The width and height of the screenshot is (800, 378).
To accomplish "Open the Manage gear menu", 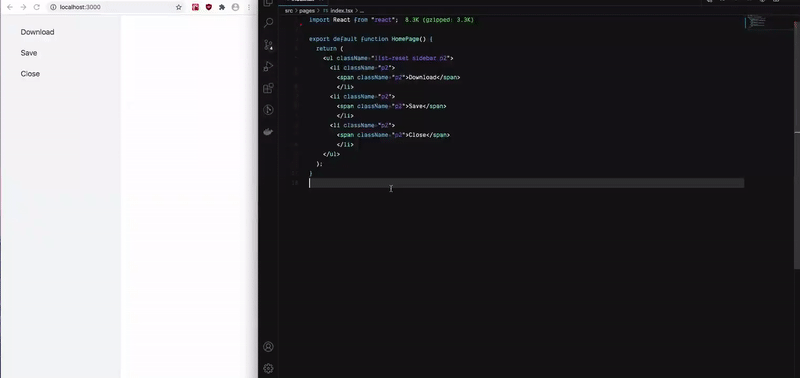I will (x=268, y=368).
